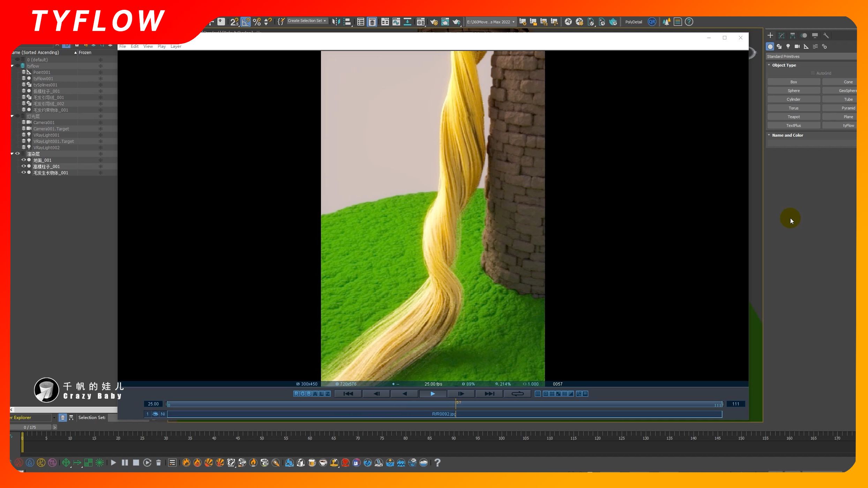Image resolution: width=868 pixels, height=488 pixels.
Task: Open the Modify panel tab icon
Action: tap(781, 36)
